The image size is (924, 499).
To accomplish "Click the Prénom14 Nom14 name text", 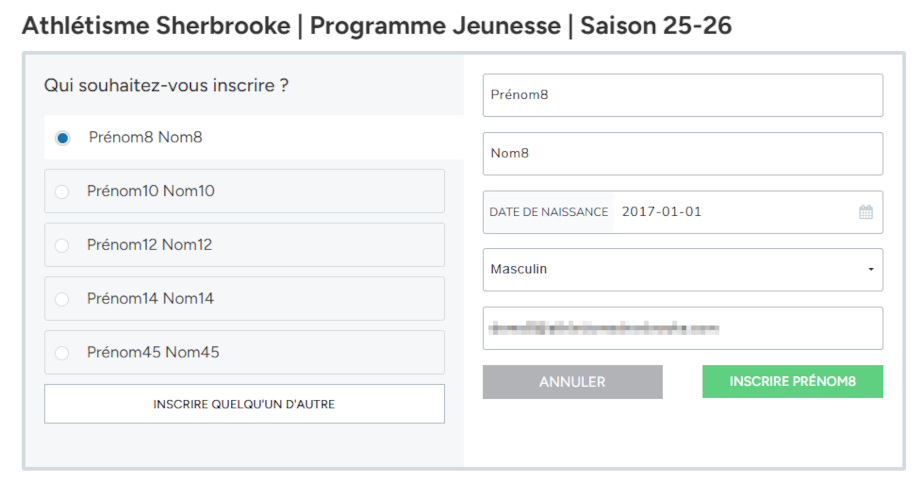I will (150, 299).
